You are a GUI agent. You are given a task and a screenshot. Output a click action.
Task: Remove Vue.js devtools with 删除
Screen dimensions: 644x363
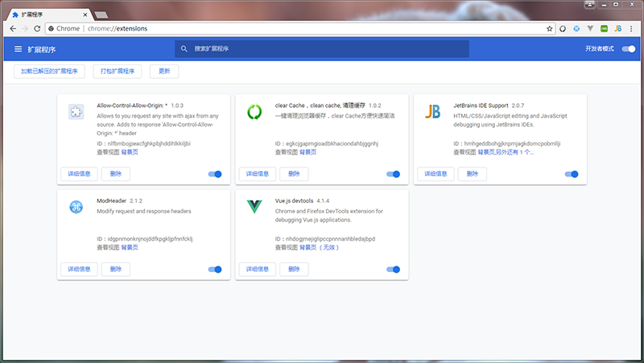294,269
